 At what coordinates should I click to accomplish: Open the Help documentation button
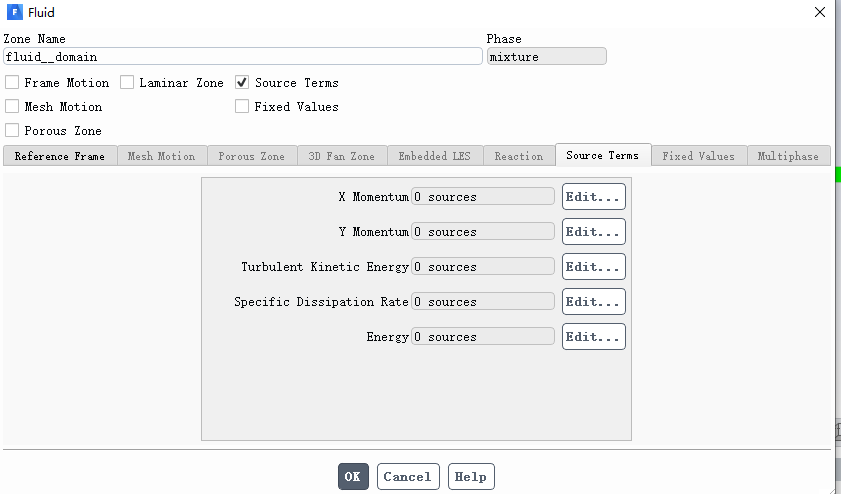(x=471, y=477)
